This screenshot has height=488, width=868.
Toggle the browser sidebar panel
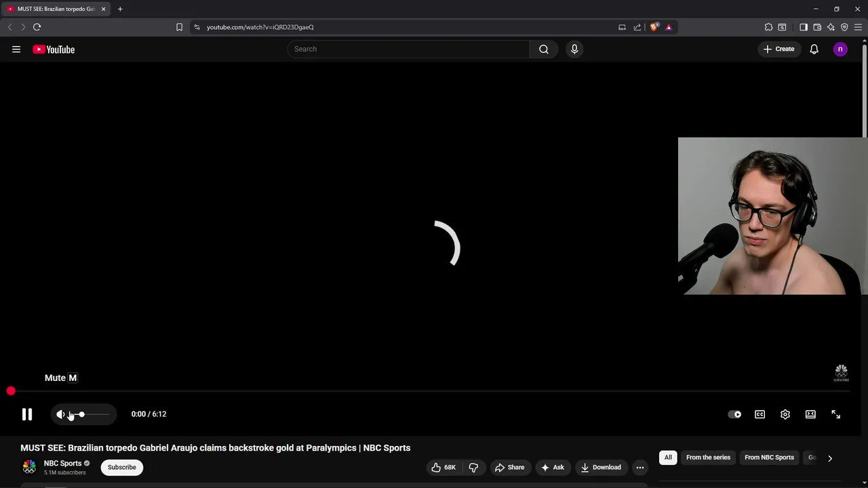tap(804, 27)
